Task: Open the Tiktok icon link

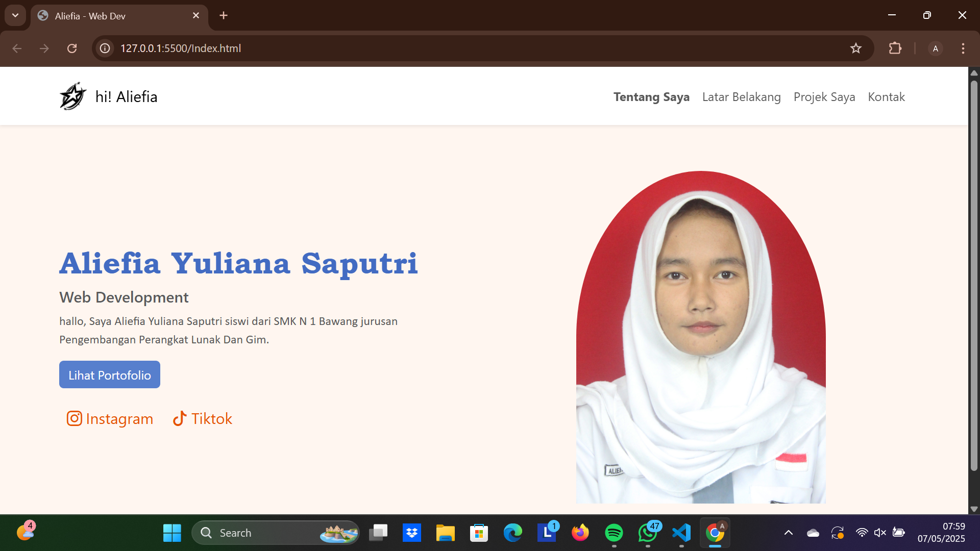Action: (x=180, y=418)
